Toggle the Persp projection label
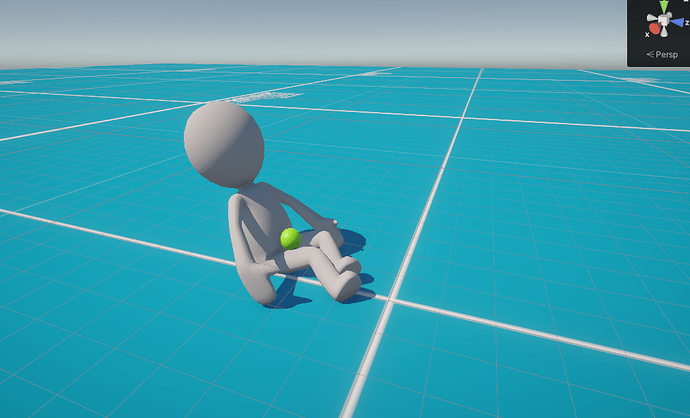 click(x=662, y=55)
